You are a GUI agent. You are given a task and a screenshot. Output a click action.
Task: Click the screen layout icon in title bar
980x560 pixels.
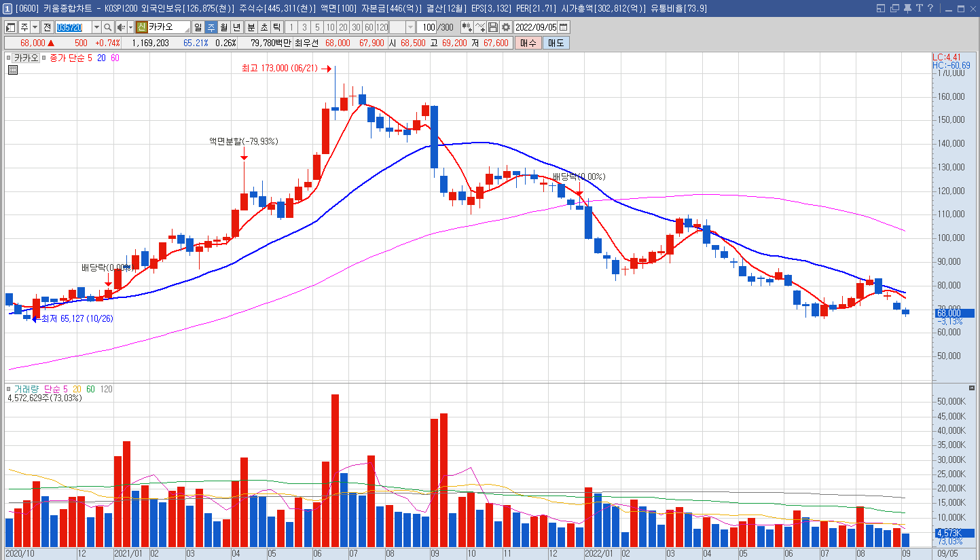click(881, 8)
